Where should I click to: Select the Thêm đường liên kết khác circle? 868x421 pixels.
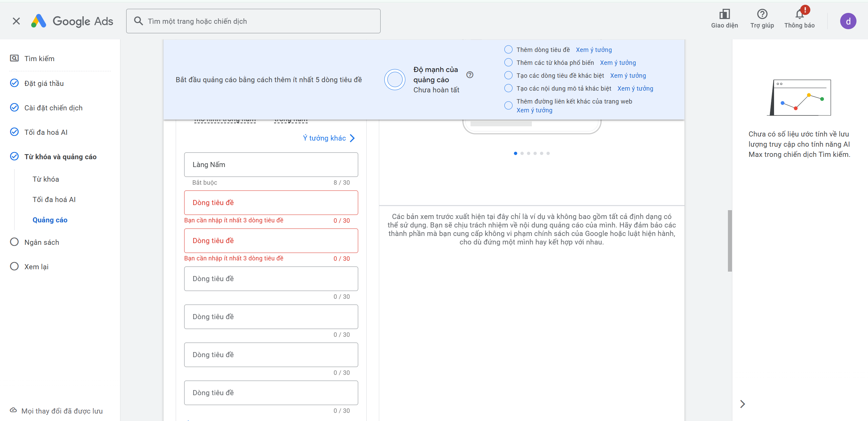[x=508, y=106]
